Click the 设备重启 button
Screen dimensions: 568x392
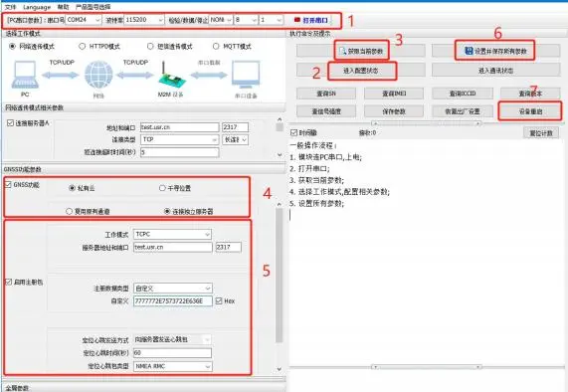click(530, 111)
